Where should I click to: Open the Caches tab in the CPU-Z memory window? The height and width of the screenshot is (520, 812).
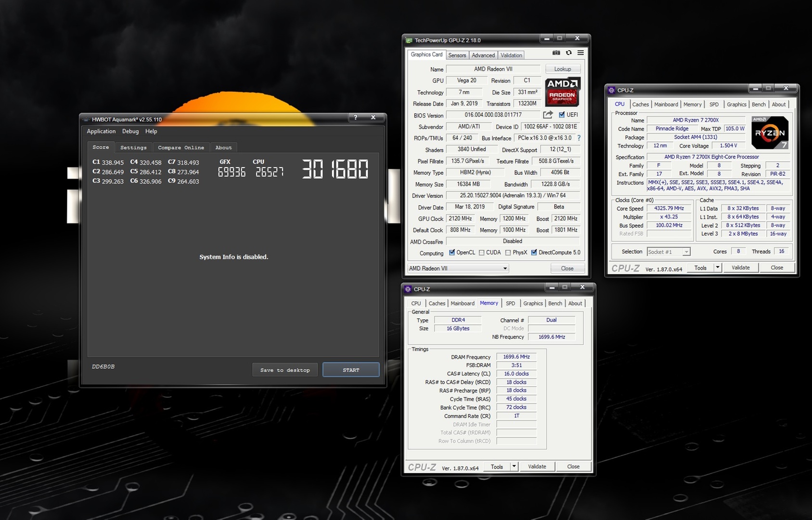coord(437,303)
